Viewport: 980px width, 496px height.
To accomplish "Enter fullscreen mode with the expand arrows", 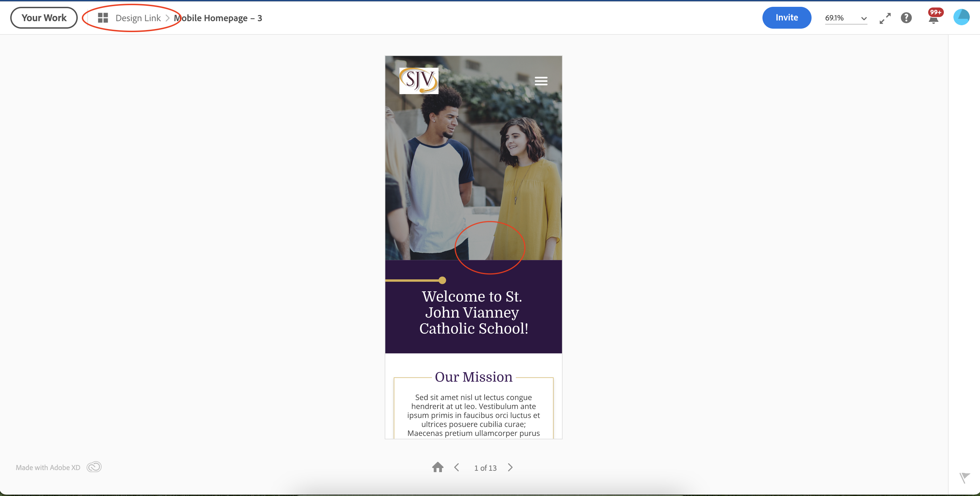I will [885, 18].
